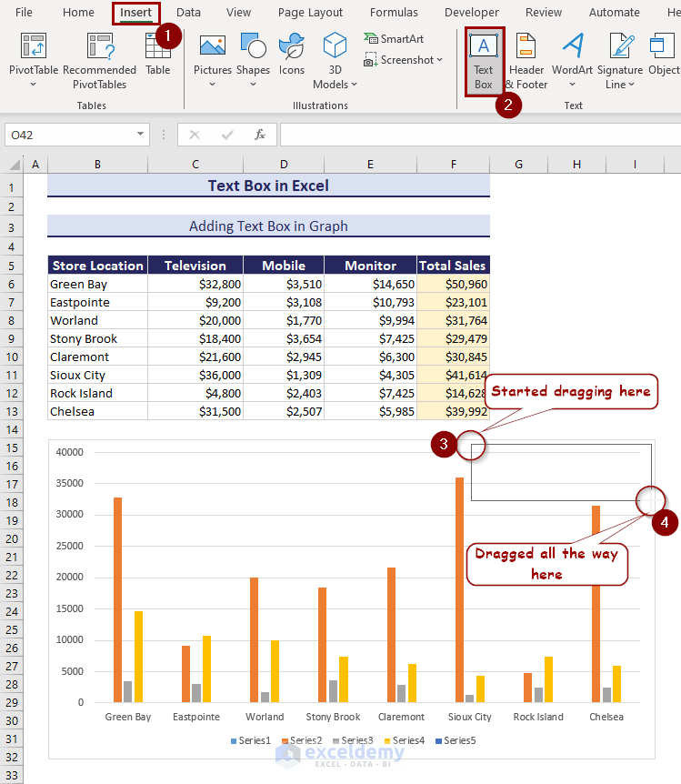Click the Select All corner triangle

(x=15, y=165)
